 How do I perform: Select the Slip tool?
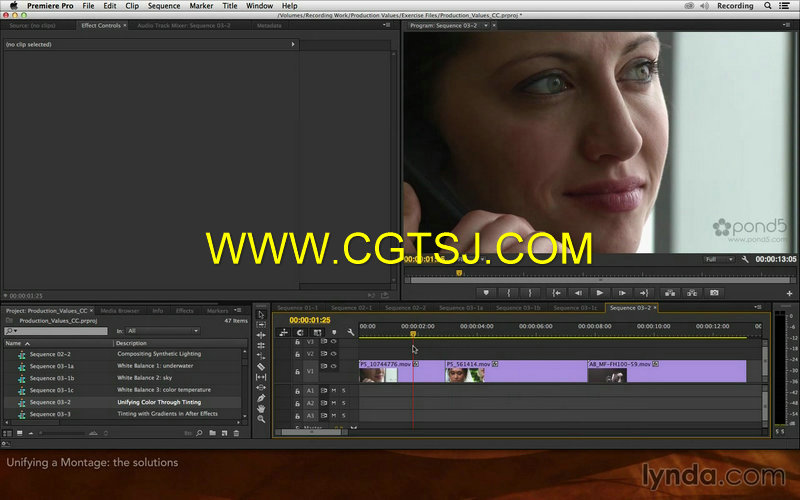pyautogui.click(x=261, y=377)
